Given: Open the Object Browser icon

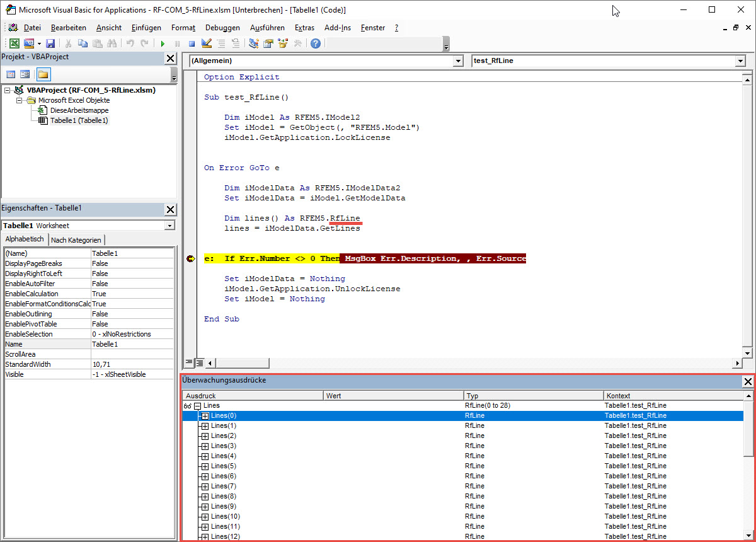Looking at the screenshot, I should [283, 43].
